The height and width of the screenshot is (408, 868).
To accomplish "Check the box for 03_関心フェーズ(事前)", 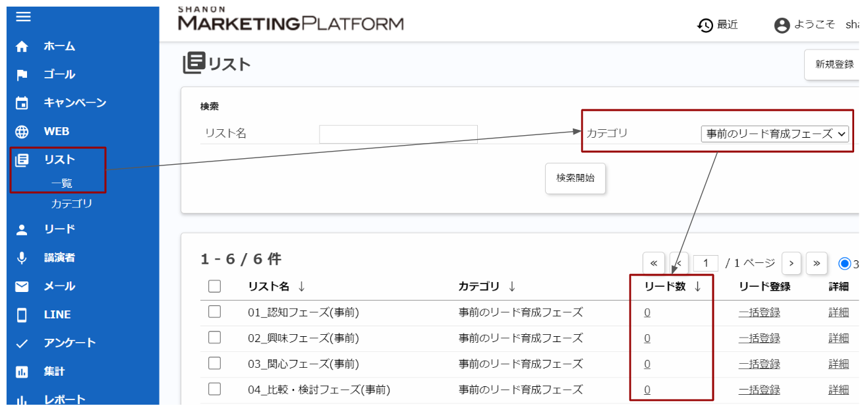I will tap(214, 363).
